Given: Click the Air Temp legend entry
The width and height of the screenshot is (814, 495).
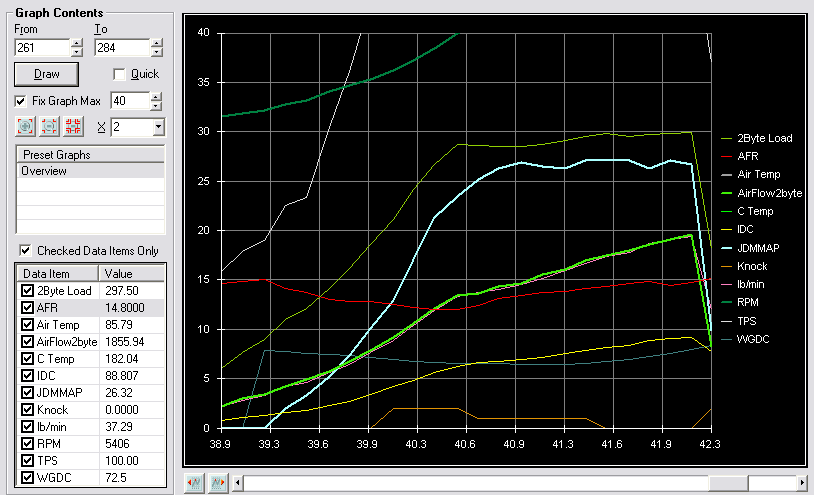Looking at the screenshot, I should 751,174.
